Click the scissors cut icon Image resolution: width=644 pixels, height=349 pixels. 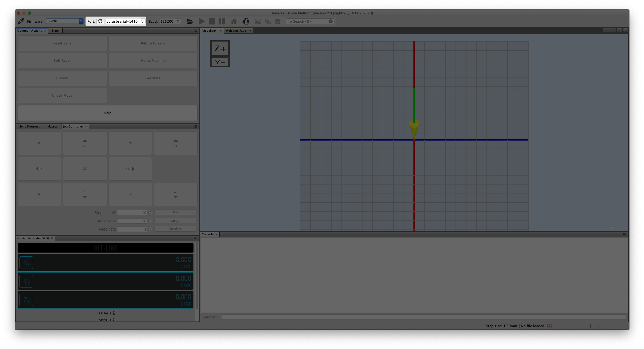point(257,22)
